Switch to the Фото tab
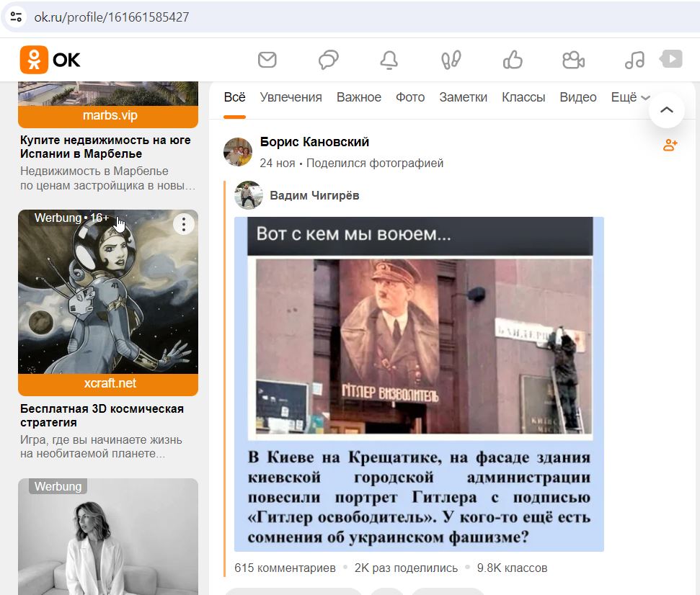 coord(409,97)
